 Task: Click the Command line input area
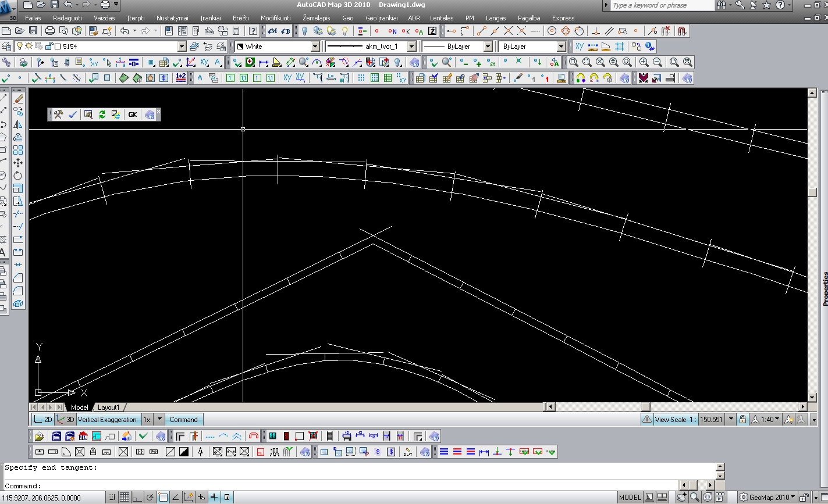(x=342, y=485)
